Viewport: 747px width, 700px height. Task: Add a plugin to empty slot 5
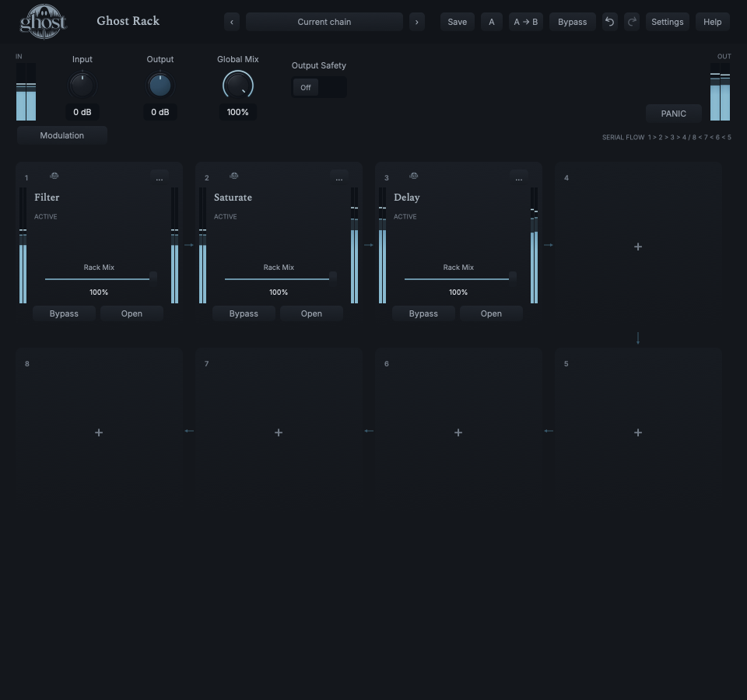point(638,432)
